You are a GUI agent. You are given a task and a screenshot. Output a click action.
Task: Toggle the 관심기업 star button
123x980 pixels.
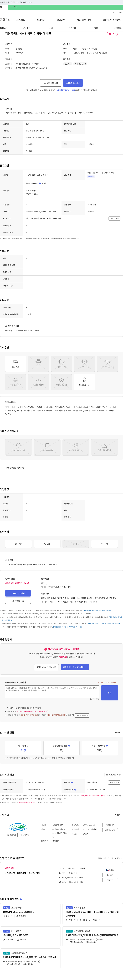(x=11, y=835)
